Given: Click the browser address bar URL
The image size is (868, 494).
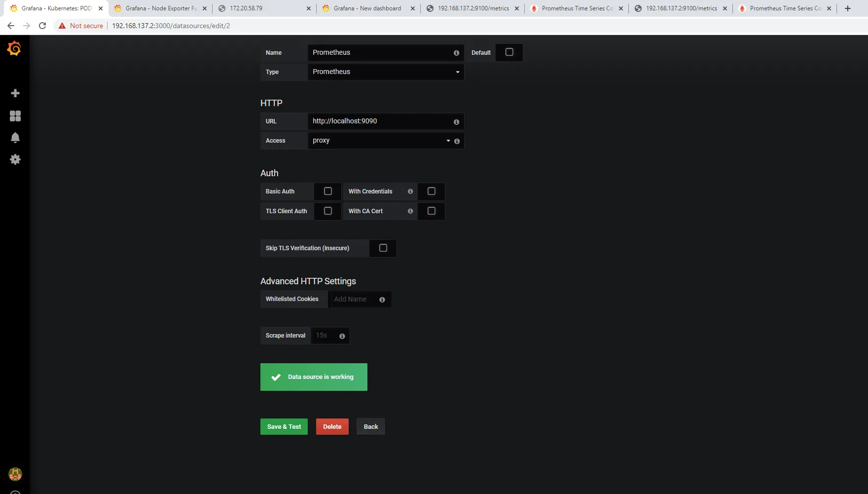Looking at the screenshot, I should pos(171,26).
